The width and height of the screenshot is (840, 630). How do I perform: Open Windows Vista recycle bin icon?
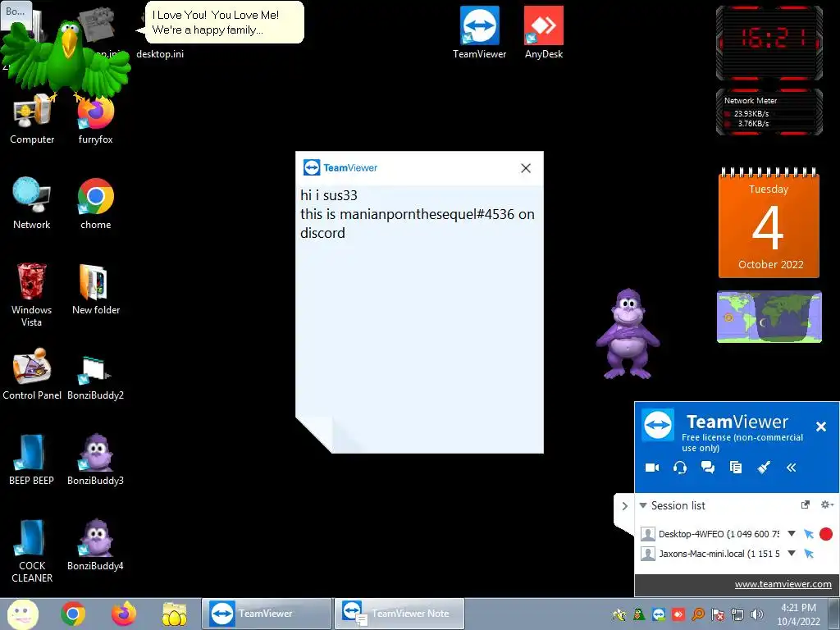(32, 294)
